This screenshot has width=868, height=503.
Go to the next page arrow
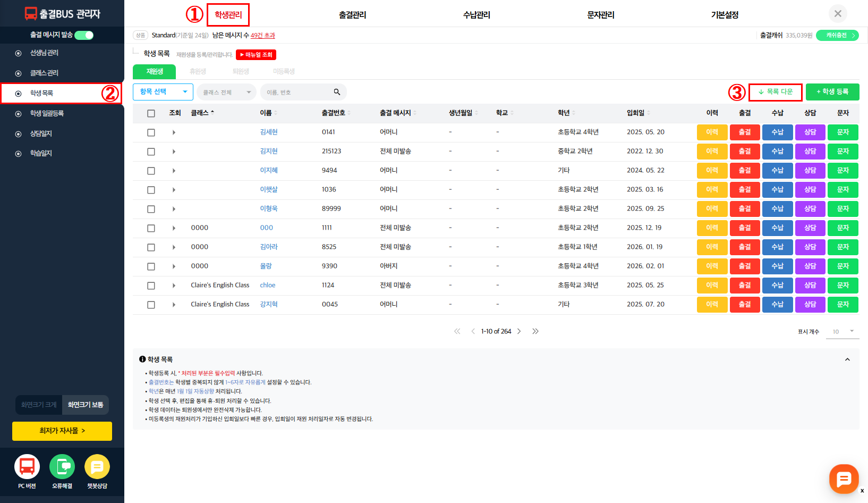tap(519, 331)
